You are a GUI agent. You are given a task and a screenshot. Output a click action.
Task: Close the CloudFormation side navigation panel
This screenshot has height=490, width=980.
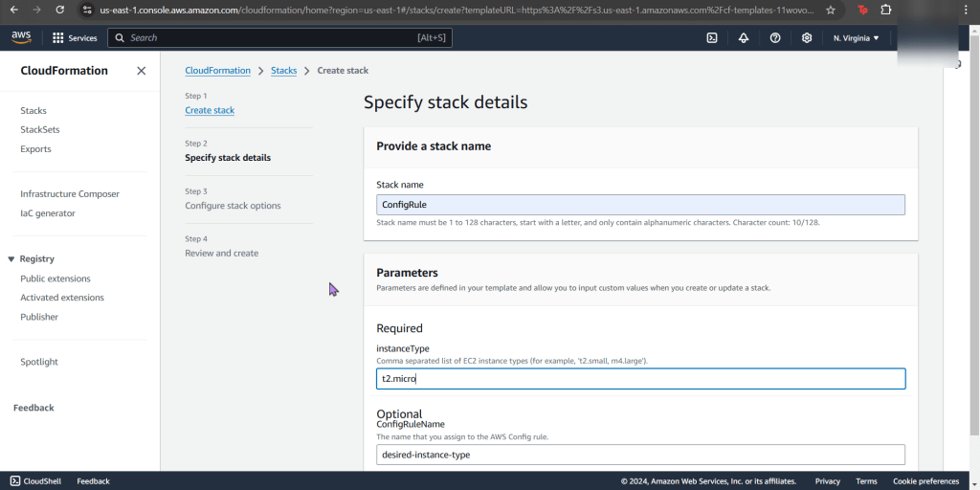142,71
